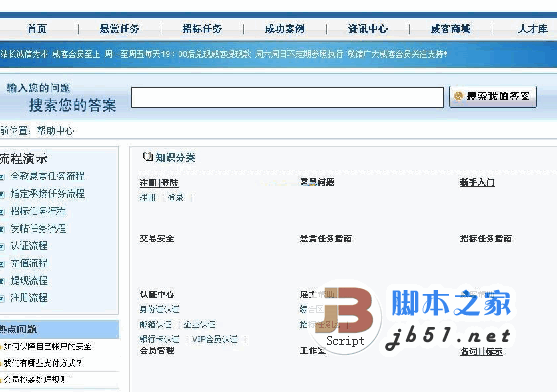Open the 资讯中心 navigation tab
The image size is (557, 392).
pos(367,28)
